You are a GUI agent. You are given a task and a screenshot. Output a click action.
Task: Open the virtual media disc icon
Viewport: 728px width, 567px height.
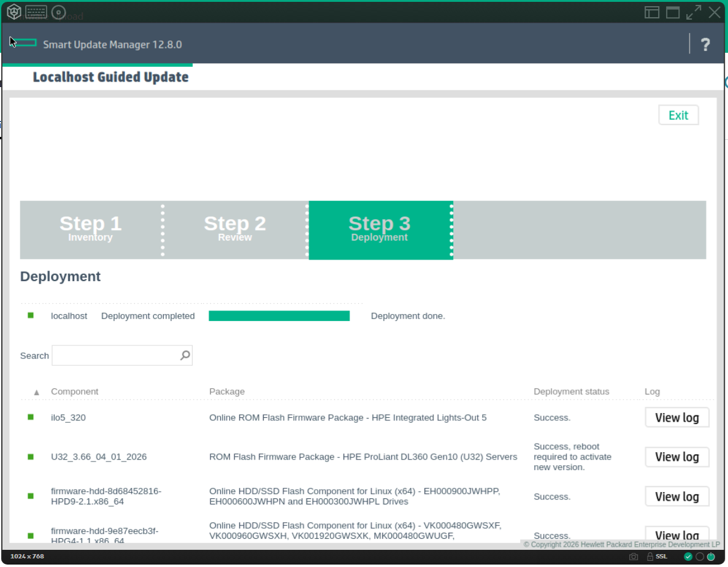(x=58, y=12)
